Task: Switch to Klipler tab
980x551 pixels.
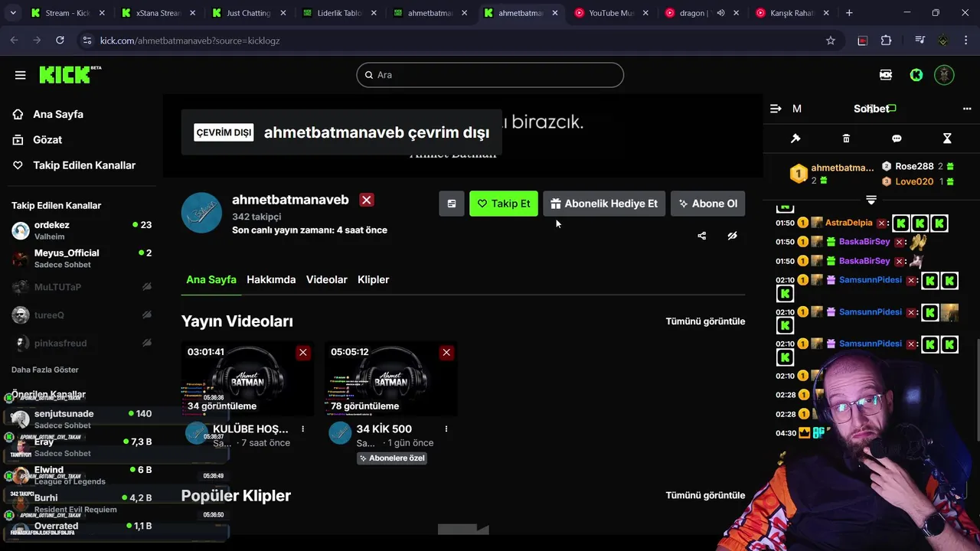Action: pos(374,279)
